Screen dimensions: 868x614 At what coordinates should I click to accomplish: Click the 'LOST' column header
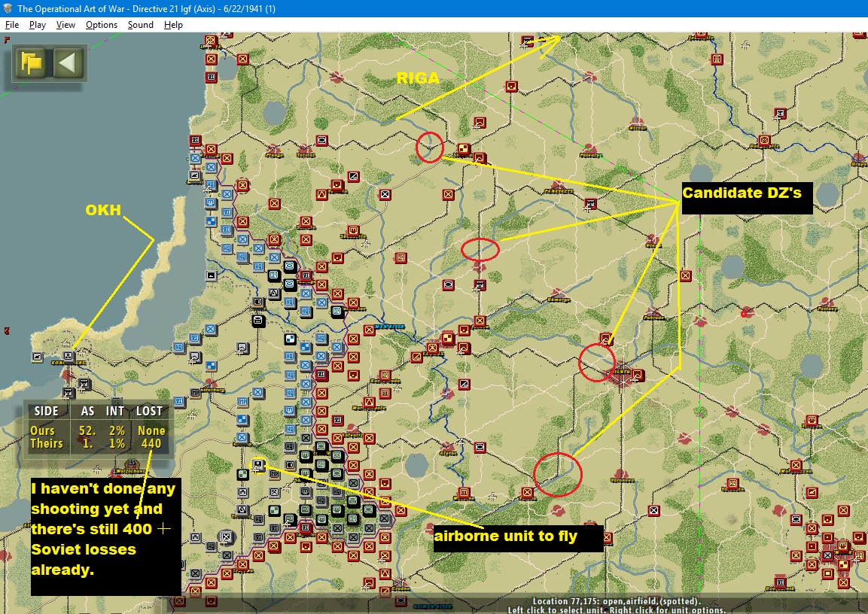pyautogui.click(x=150, y=411)
